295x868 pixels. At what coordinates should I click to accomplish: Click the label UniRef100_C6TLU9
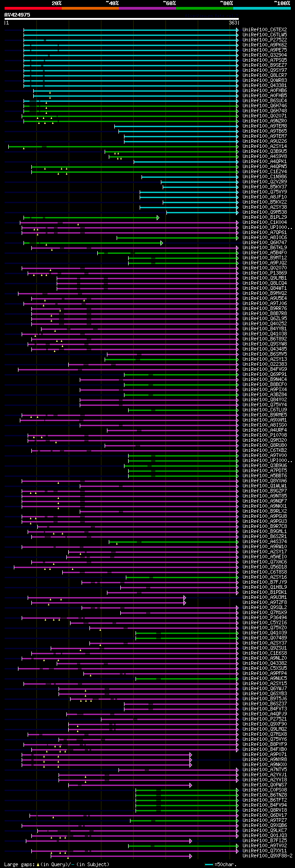click(x=265, y=410)
